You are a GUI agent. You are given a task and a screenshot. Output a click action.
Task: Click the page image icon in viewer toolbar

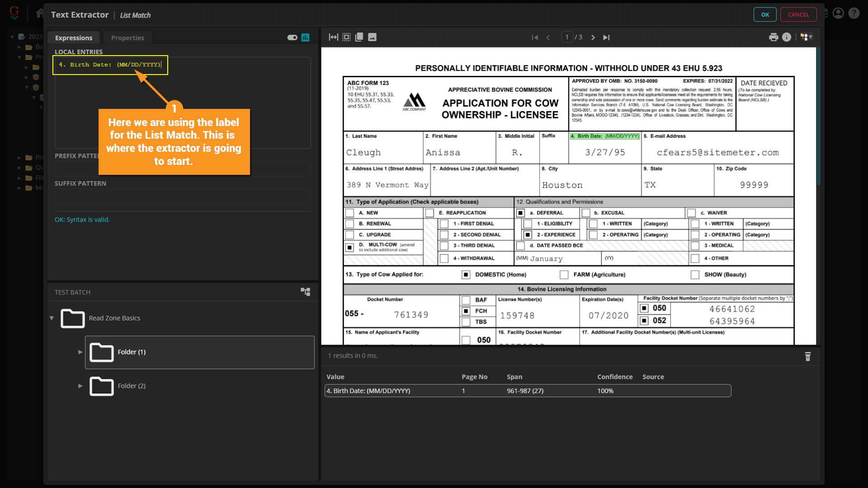point(372,38)
